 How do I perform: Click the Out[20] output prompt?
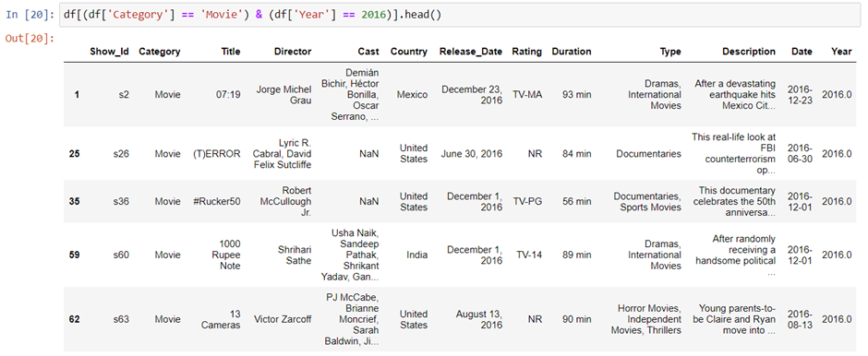tap(30, 39)
